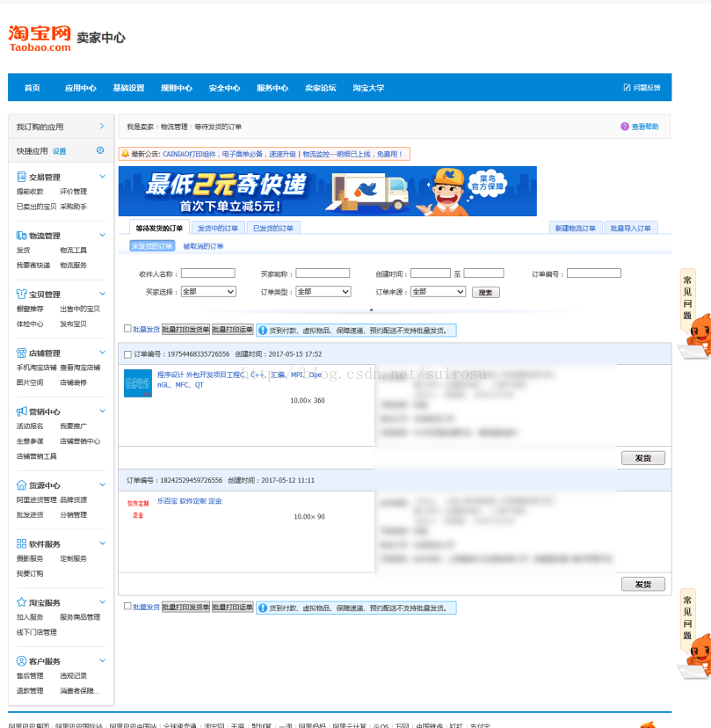This screenshot has width=711, height=728.
Task: Click the 最低2元寄快递 banner
Action: click(328, 192)
